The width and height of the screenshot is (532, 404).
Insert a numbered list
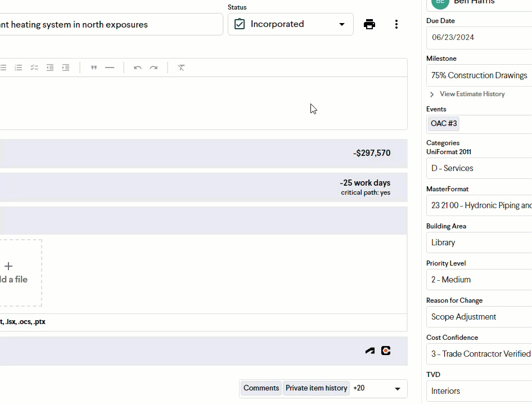click(19, 68)
